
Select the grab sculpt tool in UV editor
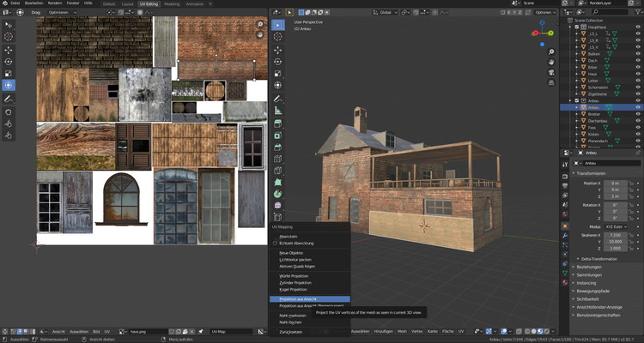click(9, 112)
